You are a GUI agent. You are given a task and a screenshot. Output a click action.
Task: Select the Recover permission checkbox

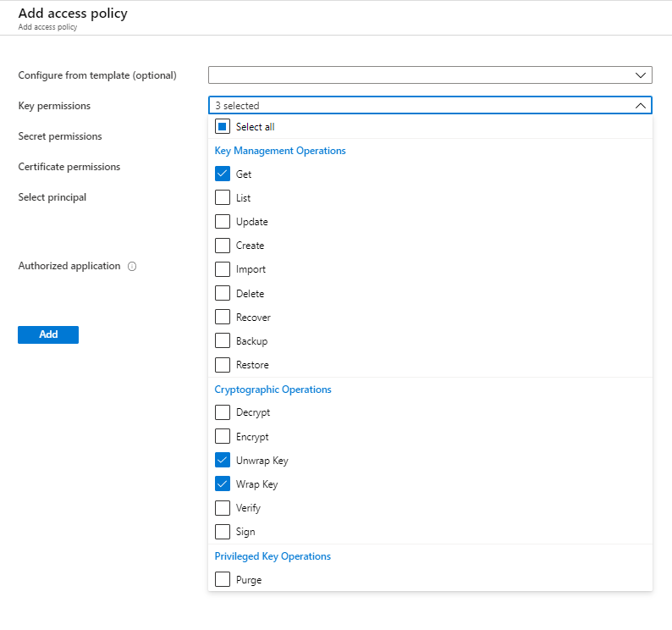[x=223, y=318]
